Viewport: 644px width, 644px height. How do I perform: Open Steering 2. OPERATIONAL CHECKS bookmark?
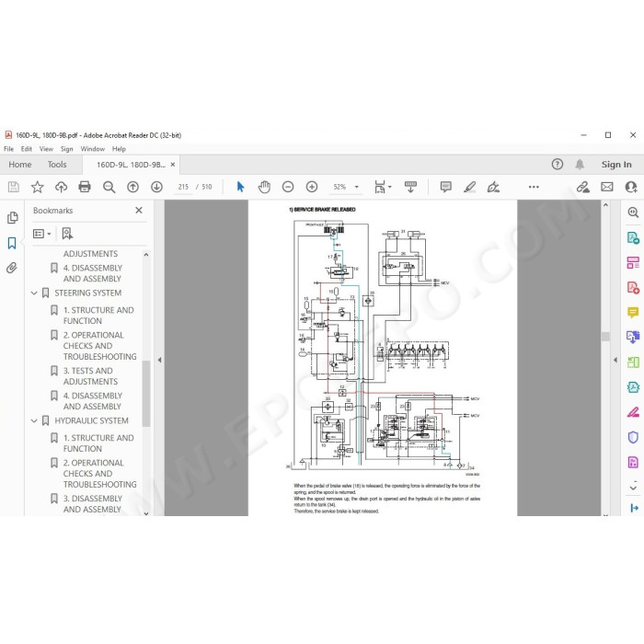point(99,346)
